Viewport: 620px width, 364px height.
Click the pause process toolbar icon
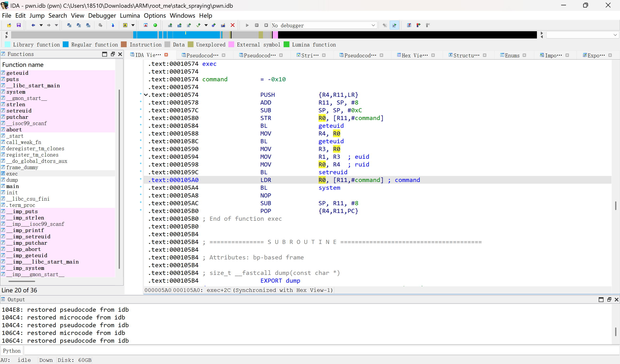(x=257, y=25)
